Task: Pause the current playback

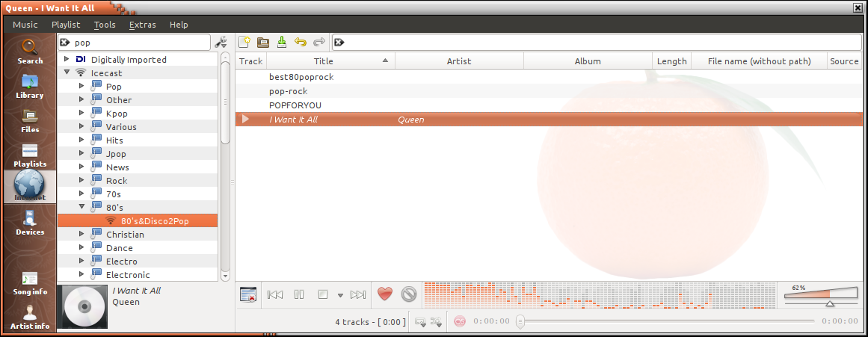Action: [x=299, y=294]
